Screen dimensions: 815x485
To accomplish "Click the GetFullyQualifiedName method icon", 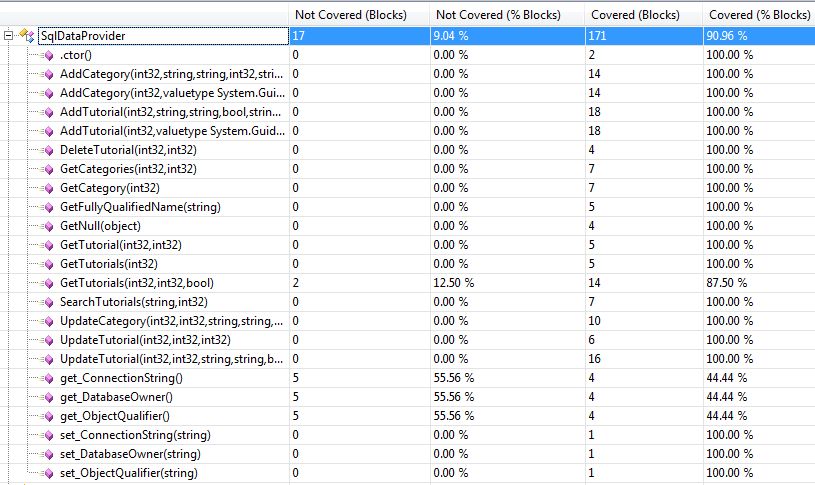I will point(48,207).
